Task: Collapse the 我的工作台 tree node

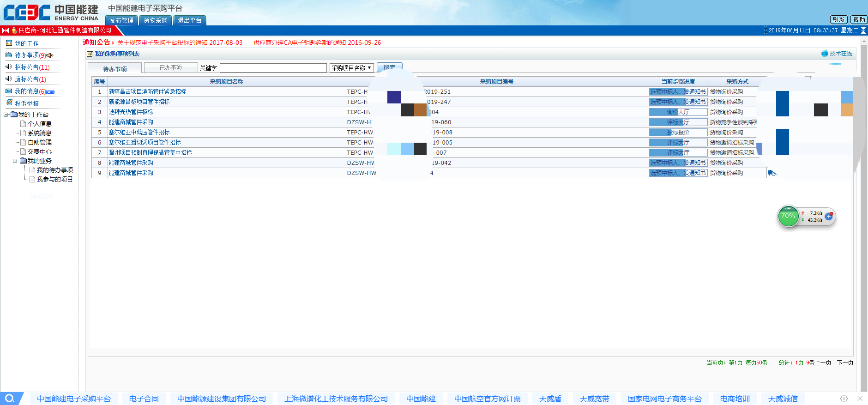Action: [x=6, y=115]
